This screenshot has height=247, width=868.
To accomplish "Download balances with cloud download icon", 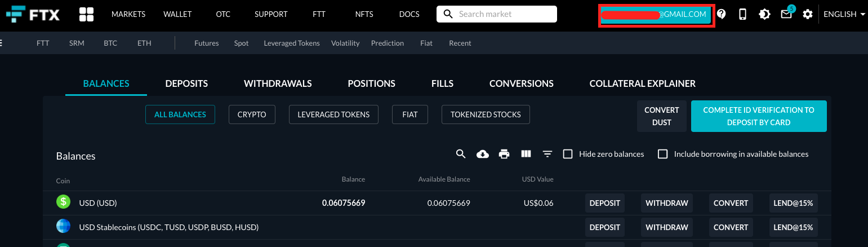I will (483, 154).
